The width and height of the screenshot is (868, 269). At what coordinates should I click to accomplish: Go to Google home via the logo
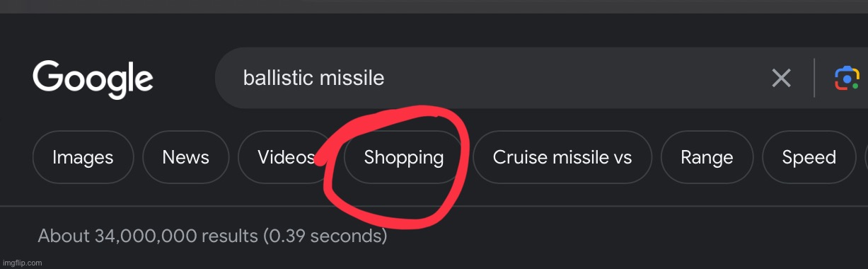(93, 80)
